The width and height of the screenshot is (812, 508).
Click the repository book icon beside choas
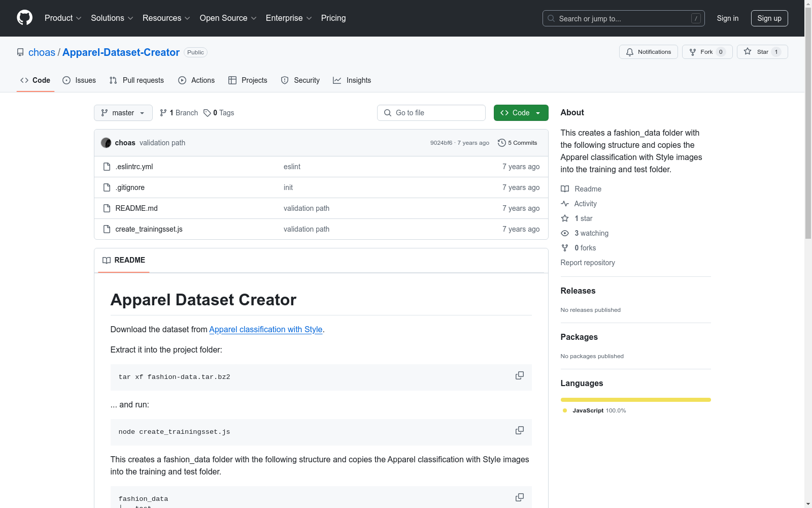pyautogui.click(x=20, y=52)
